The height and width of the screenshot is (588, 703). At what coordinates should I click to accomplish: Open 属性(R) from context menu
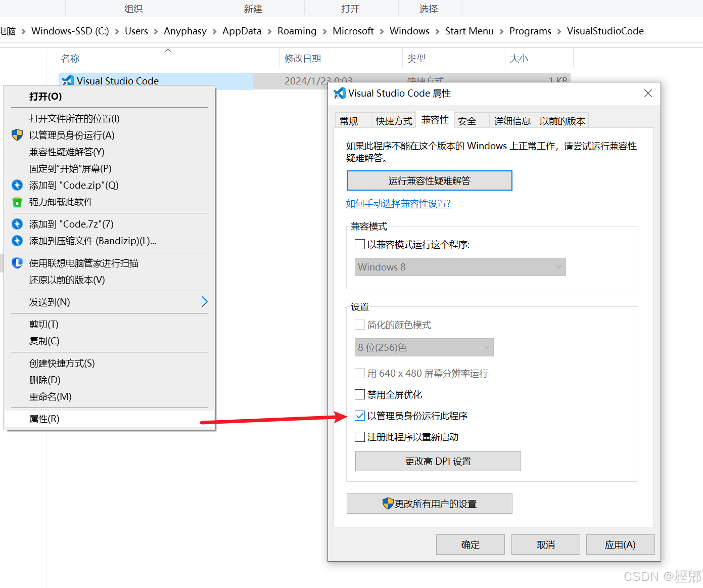[x=110, y=419]
